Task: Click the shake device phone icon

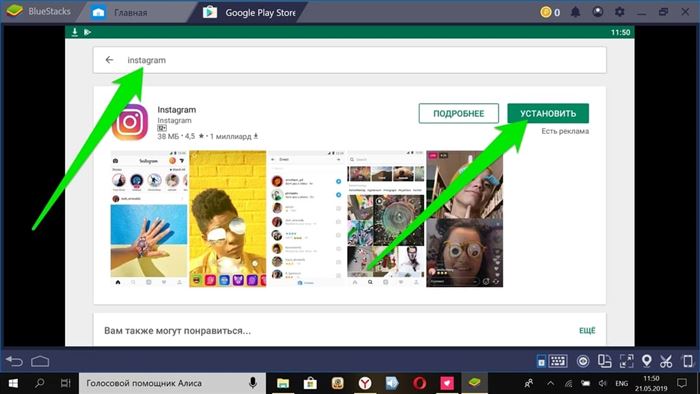Action: coord(688,361)
